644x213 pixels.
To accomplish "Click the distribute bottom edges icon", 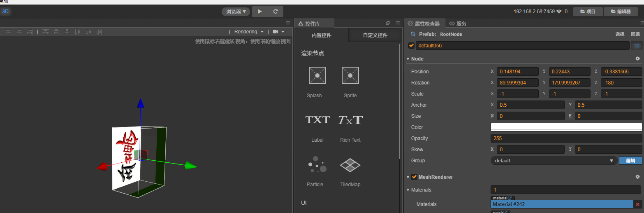I will [67, 32].
